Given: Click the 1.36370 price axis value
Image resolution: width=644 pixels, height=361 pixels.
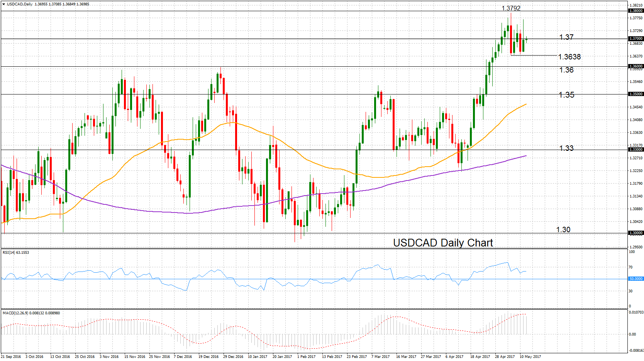Looking at the screenshot, I should [636, 56].
